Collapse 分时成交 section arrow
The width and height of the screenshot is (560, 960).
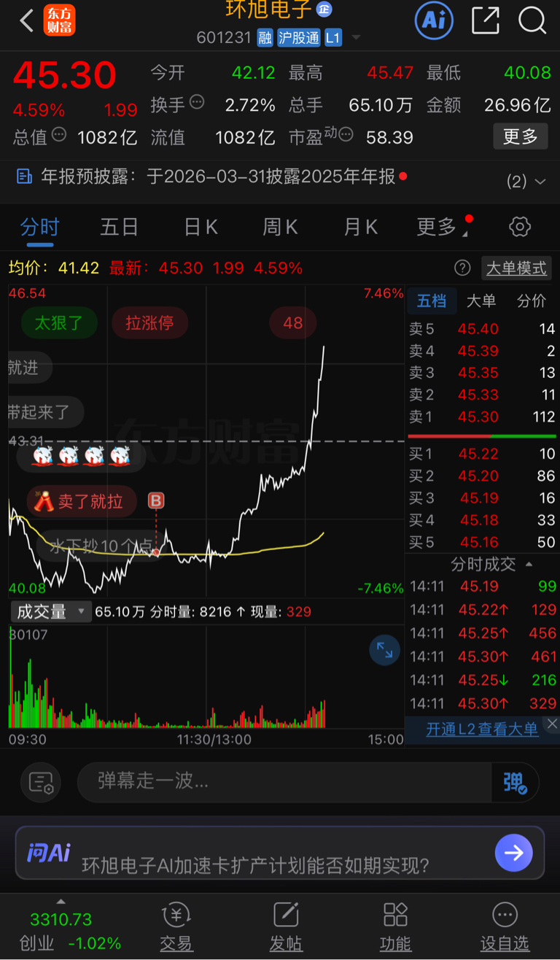[529, 564]
